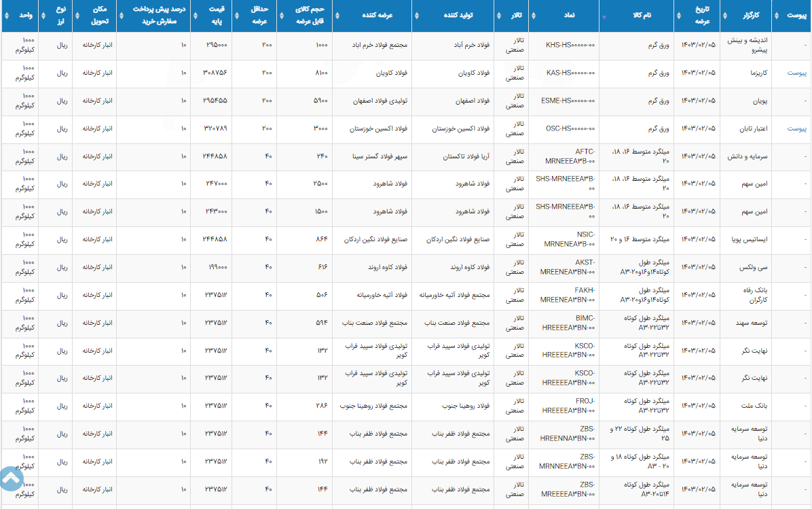Viewport: 812px width, 509px height.
Task: Sort by تاریخ عرضه using its arrow icon
Action: click(x=678, y=16)
